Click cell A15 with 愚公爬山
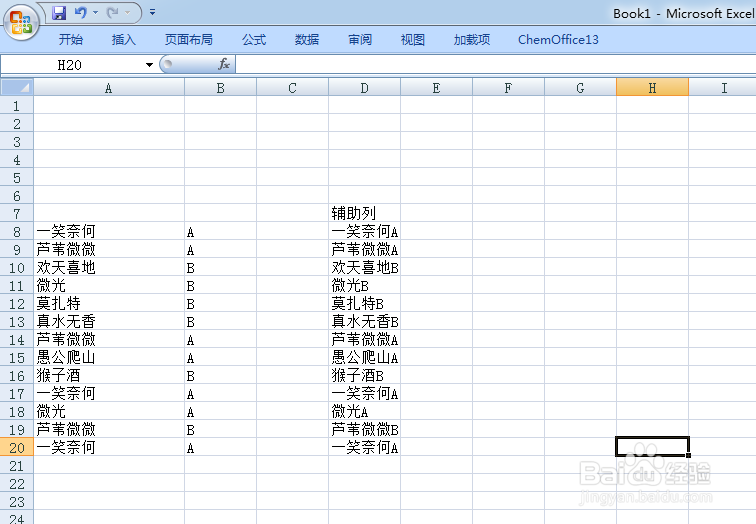The image size is (756, 524). [x=109, y=358]
